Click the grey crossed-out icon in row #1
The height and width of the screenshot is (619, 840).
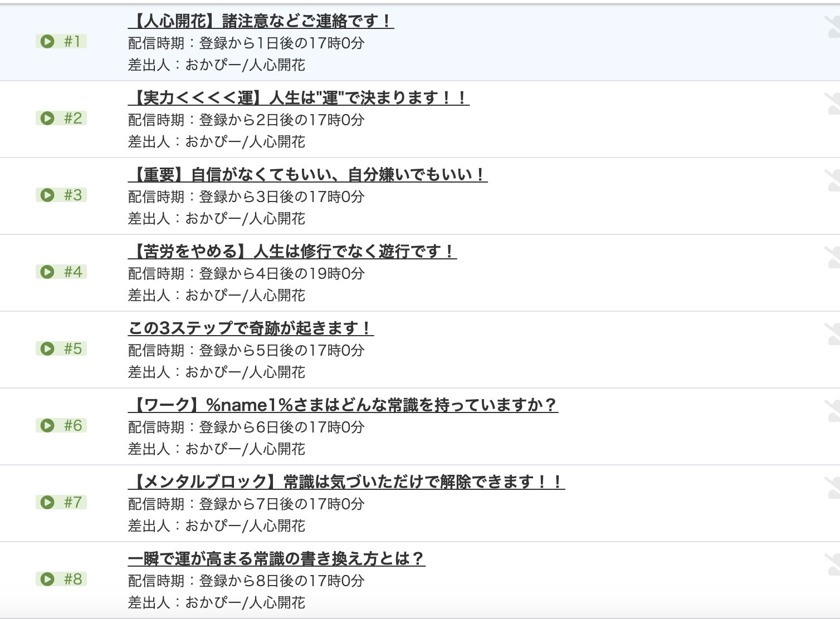coord(832,27)
